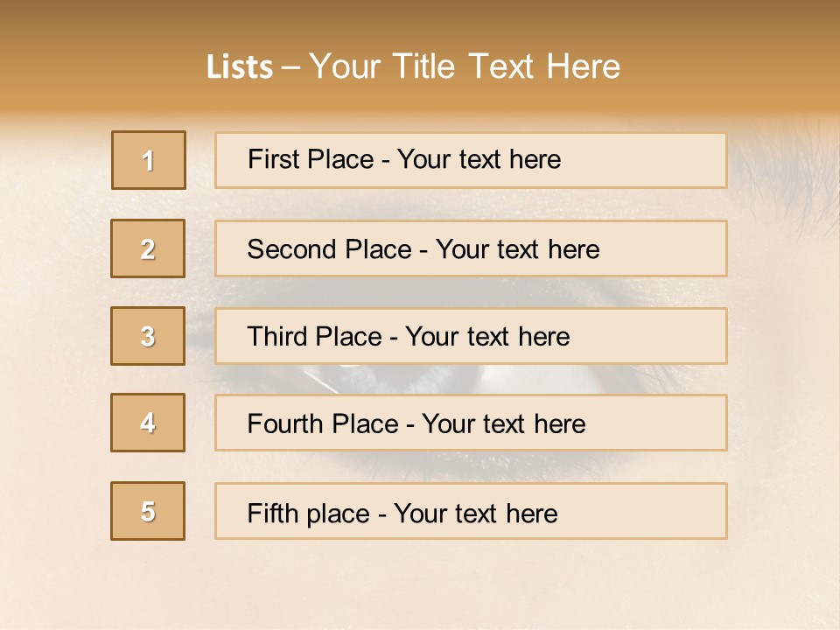Click the text 'Fourth Place'
Screen dimensions: 840x630
tap(322, 424)
